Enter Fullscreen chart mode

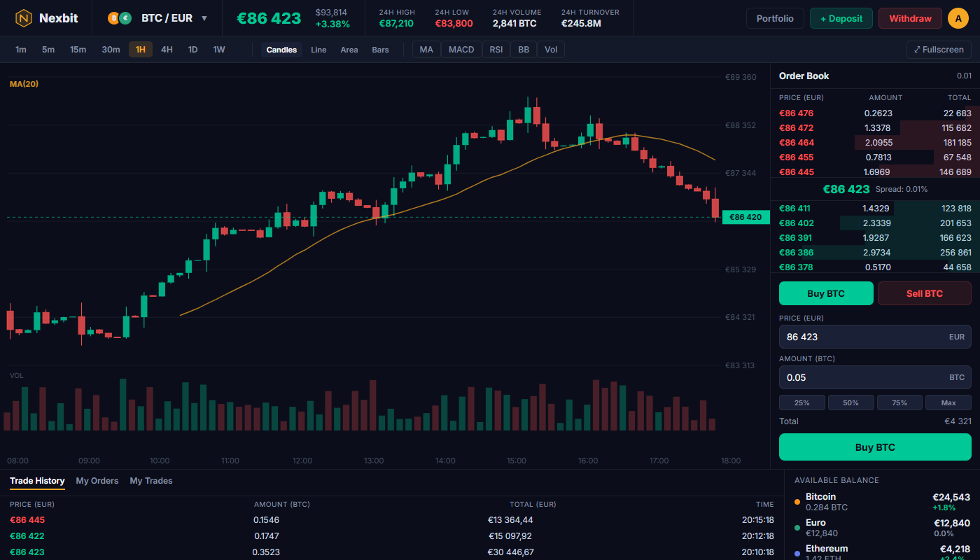[939, 50]
